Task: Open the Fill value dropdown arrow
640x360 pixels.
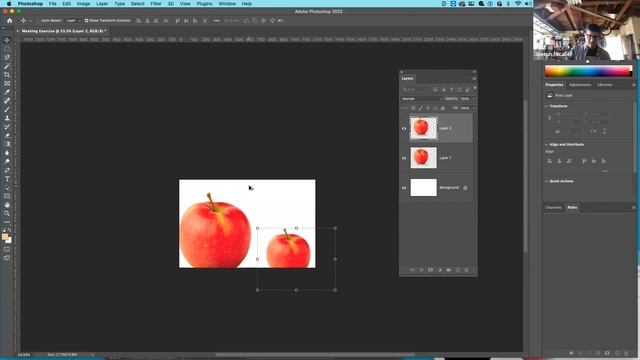Action: click(x=473, y=108)
